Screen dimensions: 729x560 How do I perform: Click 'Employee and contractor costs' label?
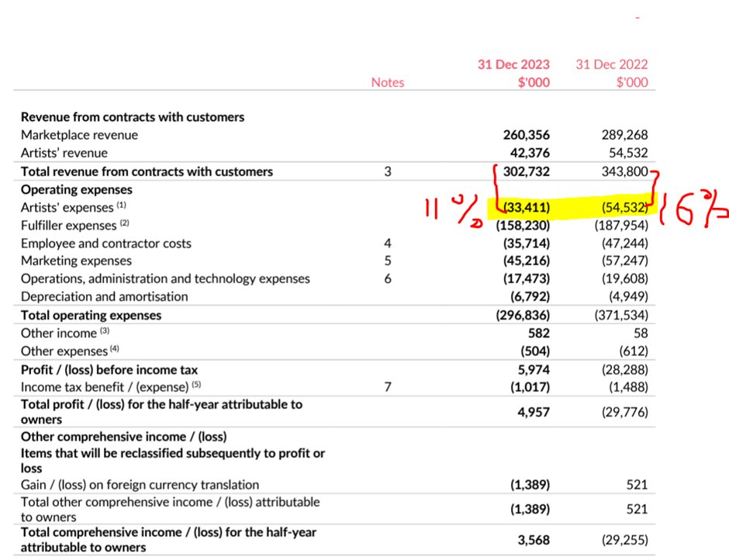(x=106, y=244)
